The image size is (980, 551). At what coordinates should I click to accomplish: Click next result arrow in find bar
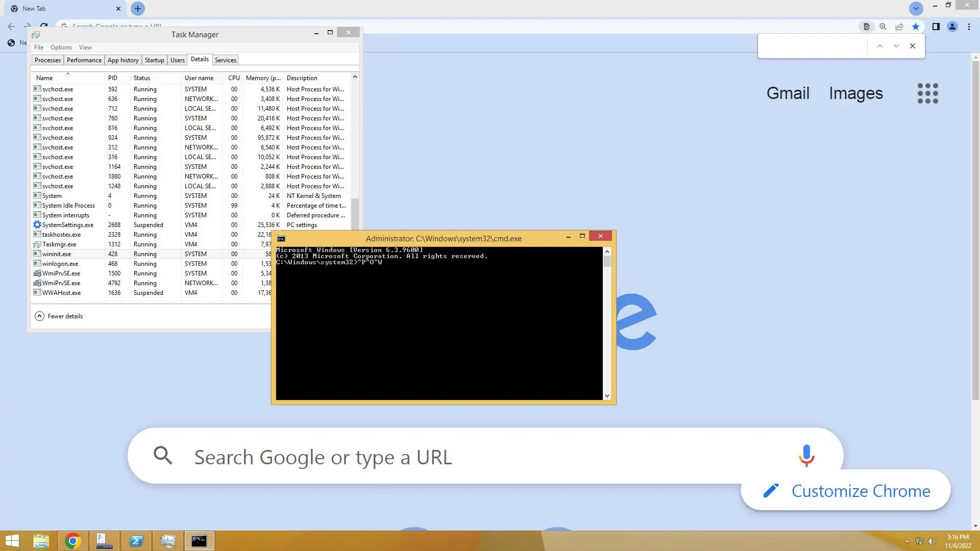point(896,46)
